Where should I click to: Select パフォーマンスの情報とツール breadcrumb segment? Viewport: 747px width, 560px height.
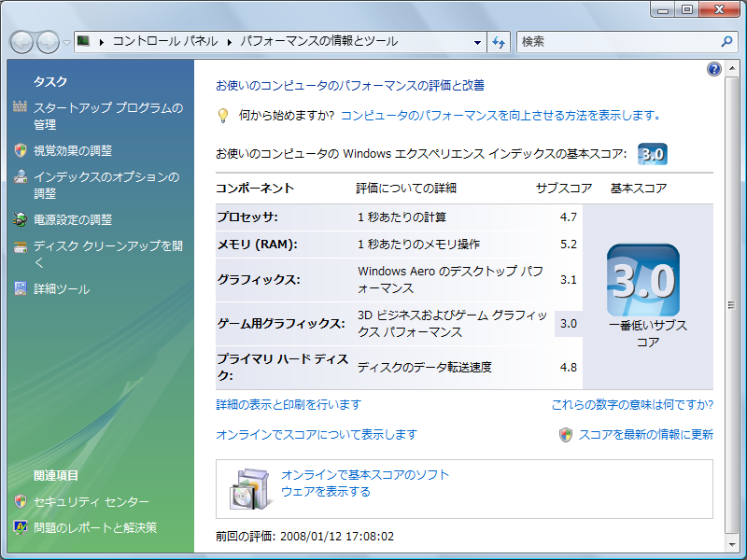[318, 41]
